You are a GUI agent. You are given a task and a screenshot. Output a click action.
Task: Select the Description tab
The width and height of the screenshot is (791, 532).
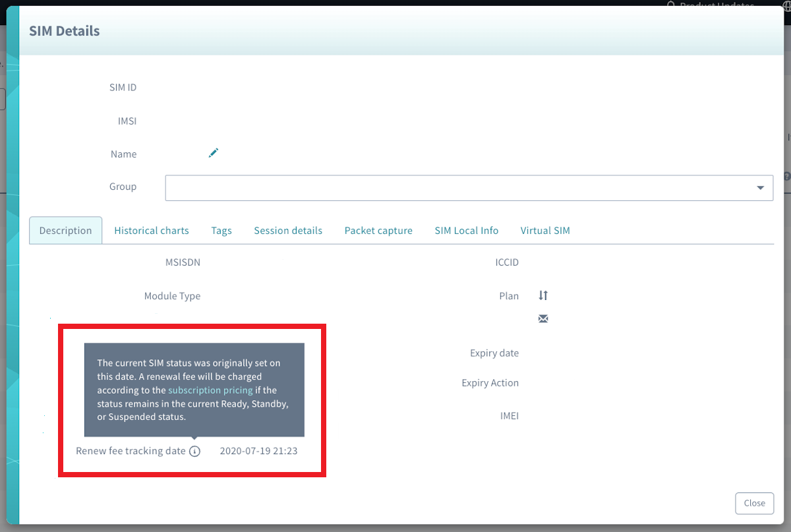65,230
